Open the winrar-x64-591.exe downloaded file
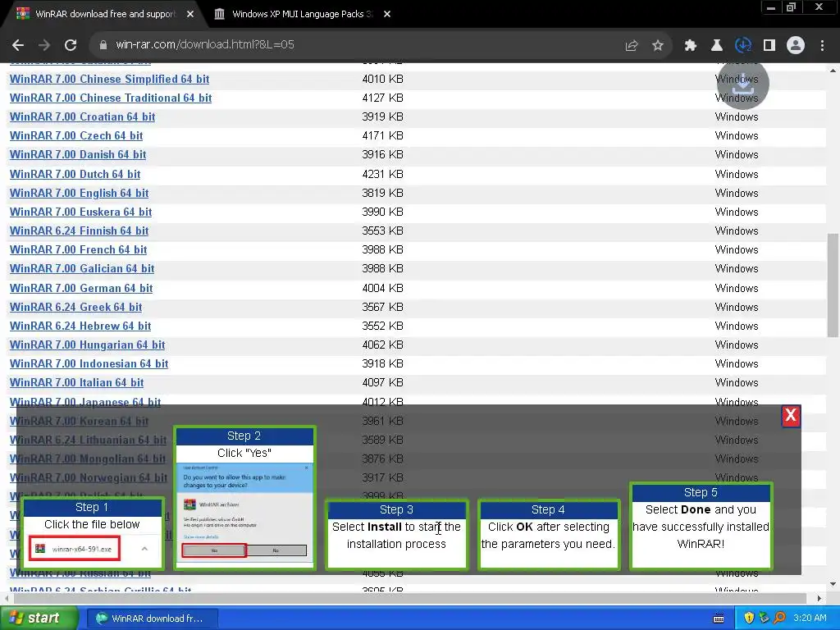 click(x=75, y=549)
